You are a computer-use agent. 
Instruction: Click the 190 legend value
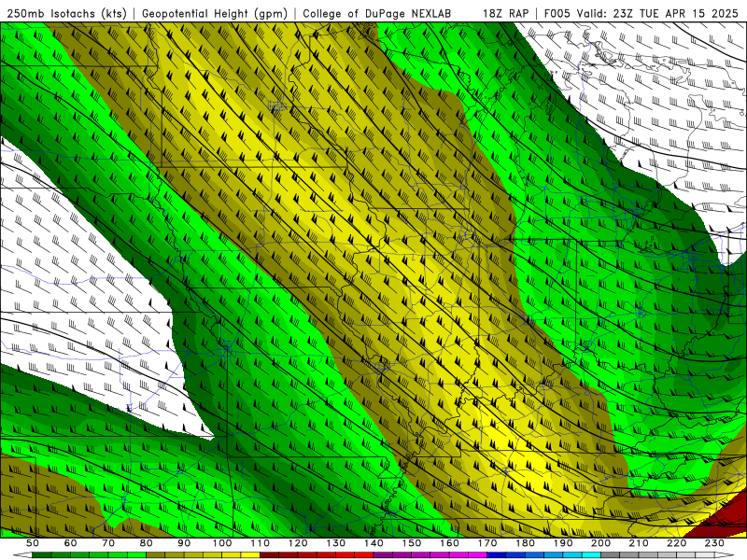(x=563, y=543)
